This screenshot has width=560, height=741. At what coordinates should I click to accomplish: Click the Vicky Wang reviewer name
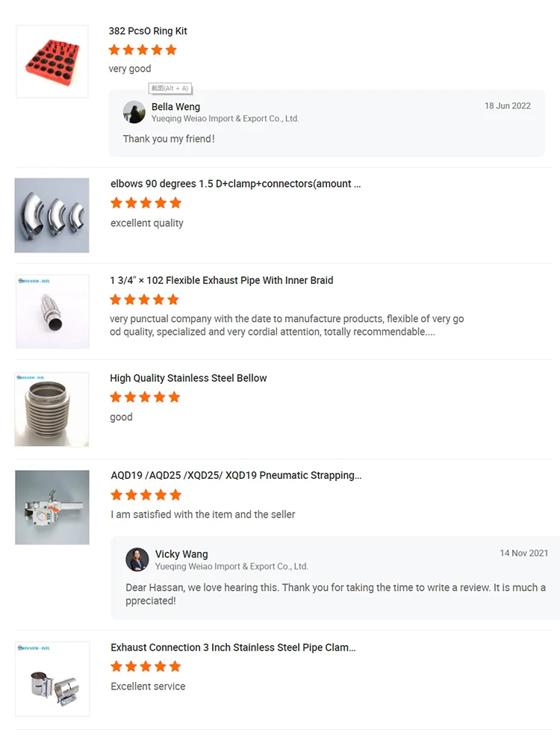pos(181,554)
